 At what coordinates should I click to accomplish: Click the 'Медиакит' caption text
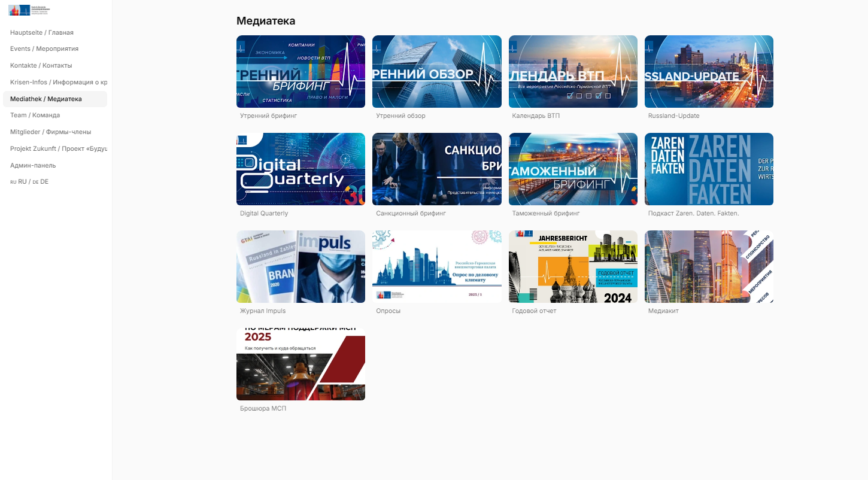(x=663, y=311)
